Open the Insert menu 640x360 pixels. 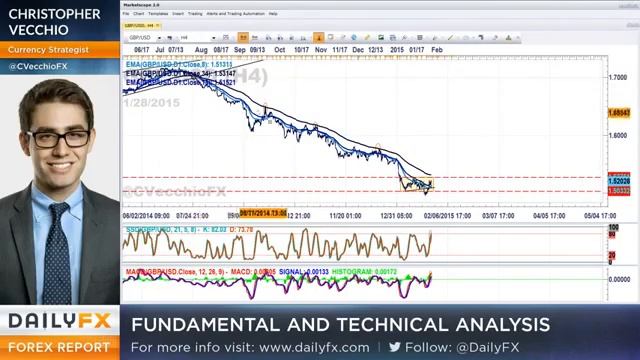point(178,13)
